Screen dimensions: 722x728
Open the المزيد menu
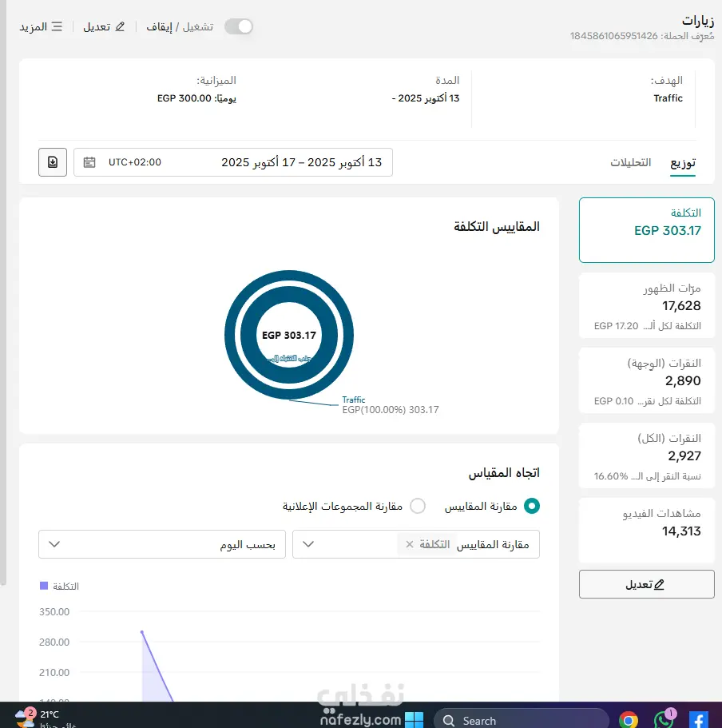click(x=41, y=26)
